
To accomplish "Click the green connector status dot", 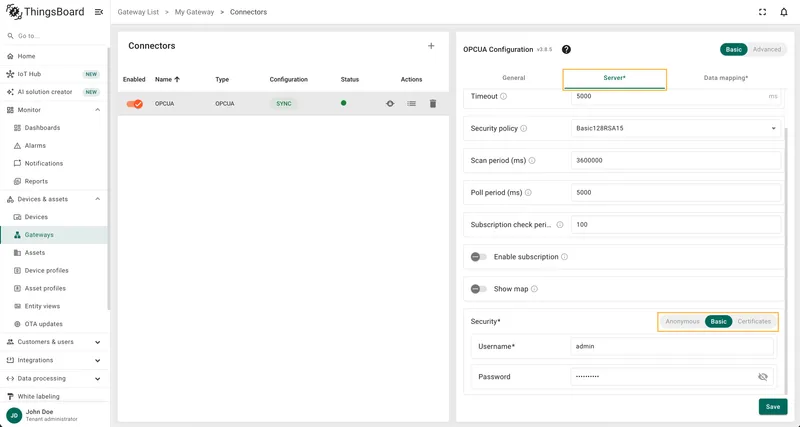I will (343, 103).
